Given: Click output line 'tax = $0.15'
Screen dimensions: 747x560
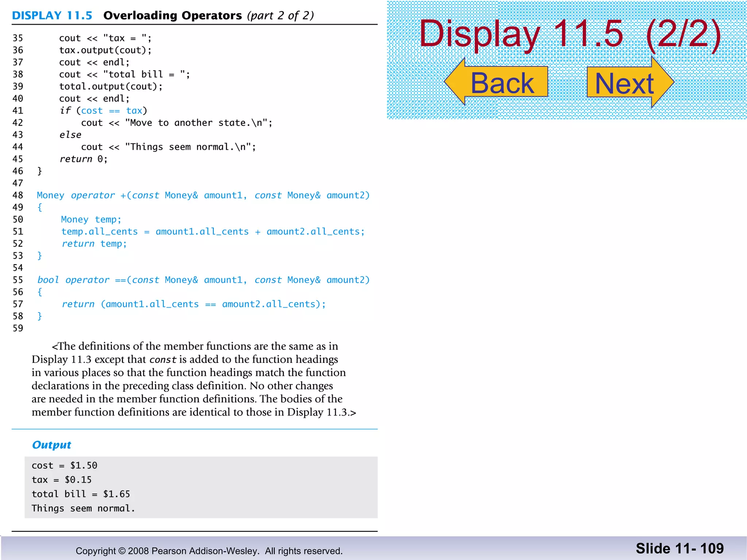Looking at the screenshot, I should [62, 480].
